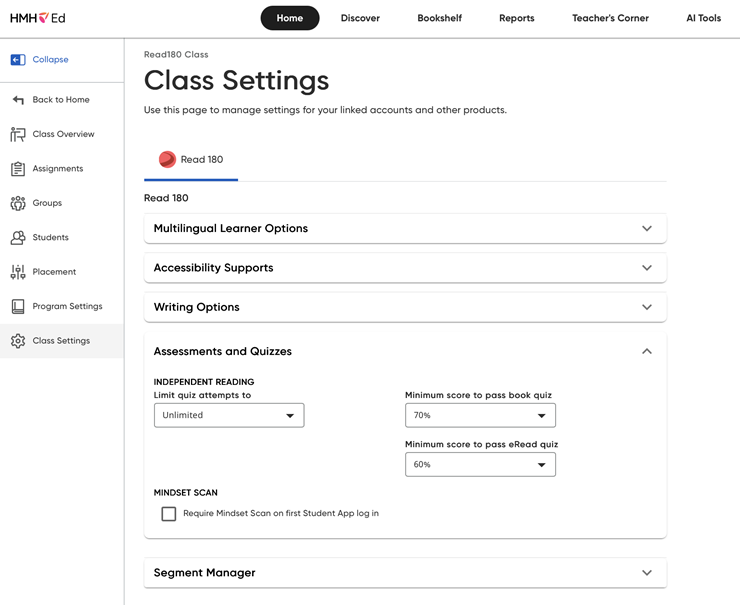Select the Read 180 tab

pyautogui.click(x=191, y=160)
